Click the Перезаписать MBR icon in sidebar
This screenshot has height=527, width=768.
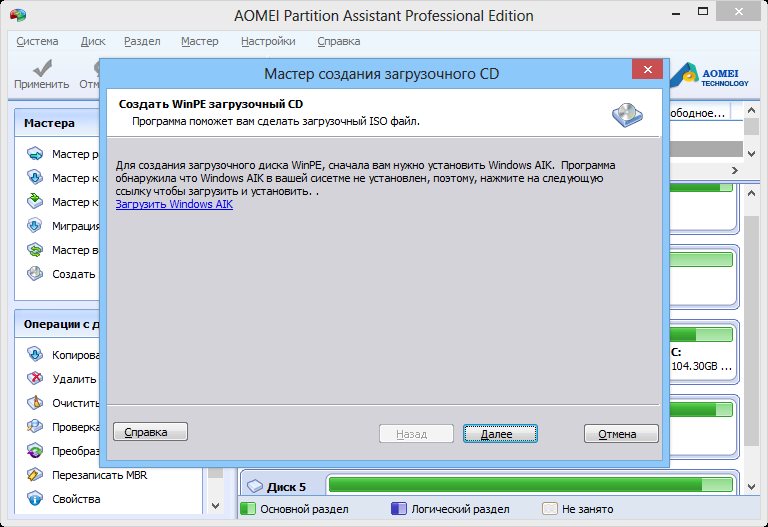(x=36, y=475)
